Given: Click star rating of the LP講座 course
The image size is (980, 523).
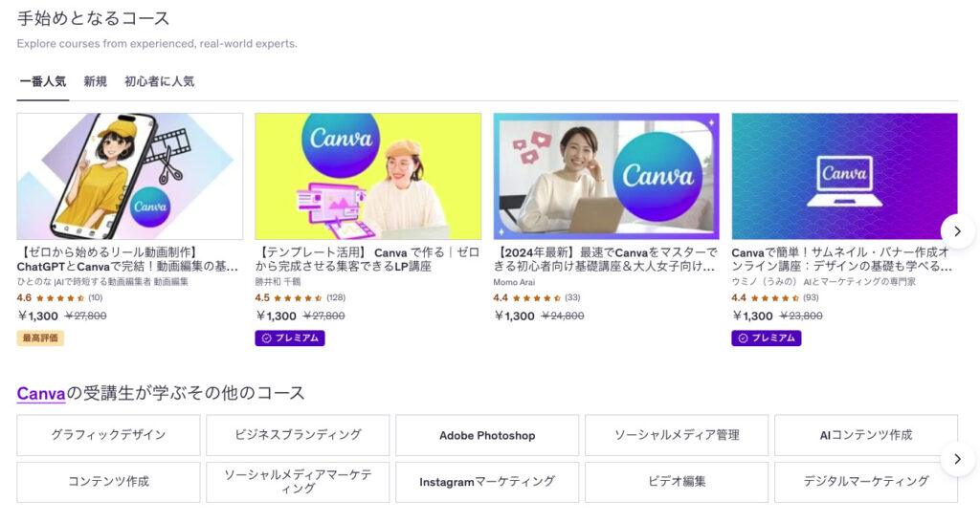Looking at the screenshot, I should (x=299, y=298).
